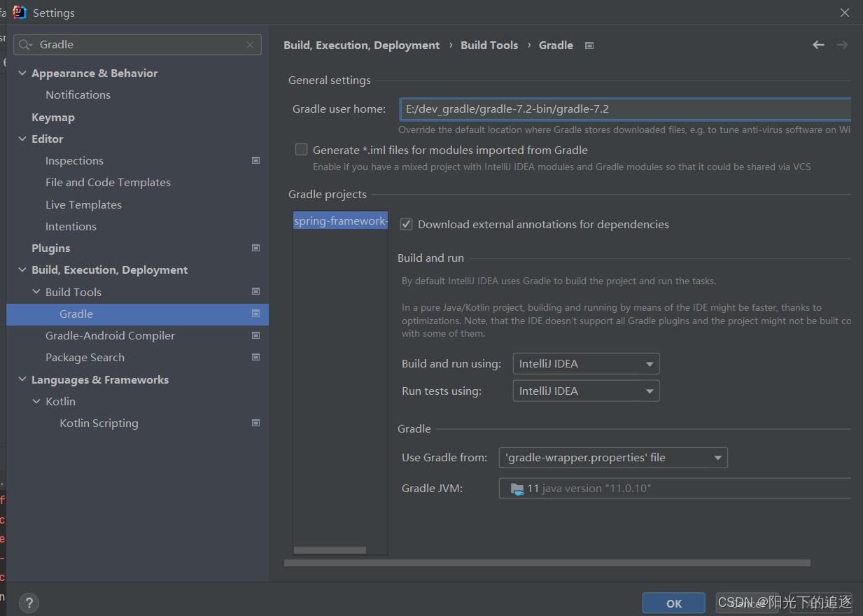The height and width of the screenshot is (616, 863).
Task: Collapse the Build Tools node
Action: (x=36, y=292)
